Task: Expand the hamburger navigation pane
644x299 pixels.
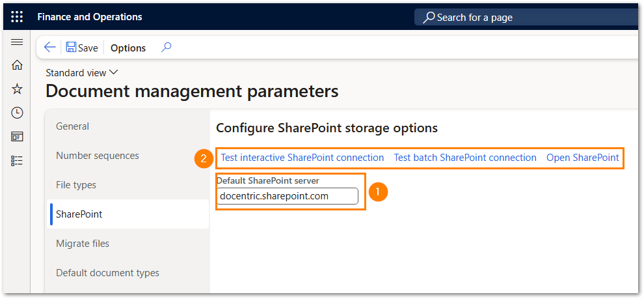Action: [17, 42]
